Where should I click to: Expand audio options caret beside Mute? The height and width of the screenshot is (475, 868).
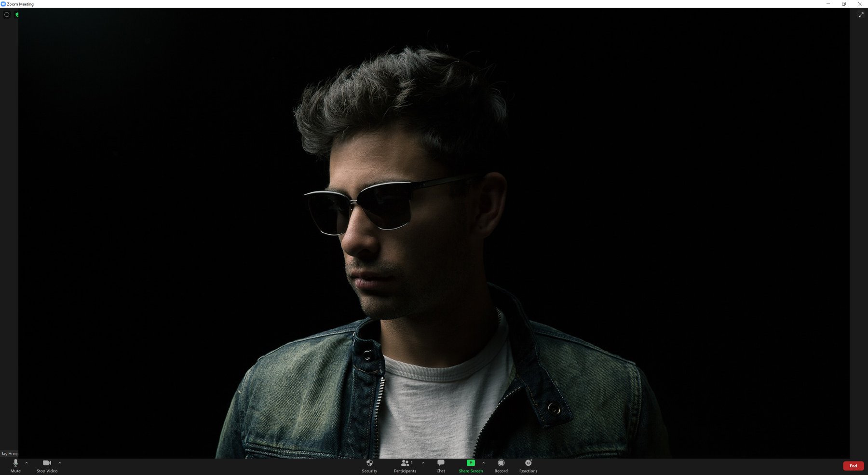coord(27,463)
